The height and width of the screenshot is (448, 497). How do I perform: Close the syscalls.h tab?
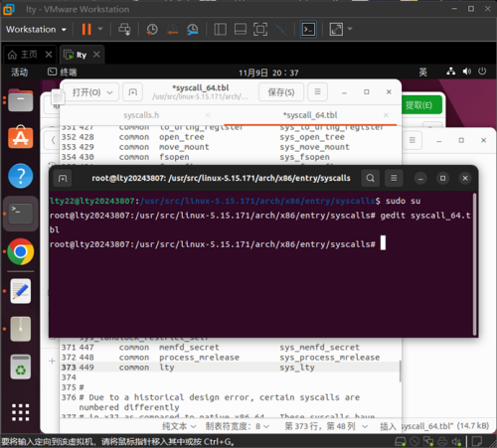208,115
